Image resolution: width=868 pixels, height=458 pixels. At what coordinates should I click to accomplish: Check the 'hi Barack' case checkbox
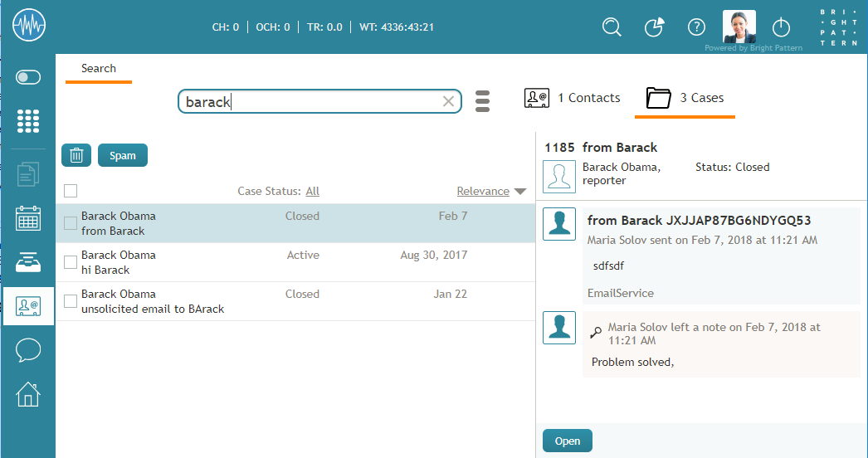tap(71, 262)
